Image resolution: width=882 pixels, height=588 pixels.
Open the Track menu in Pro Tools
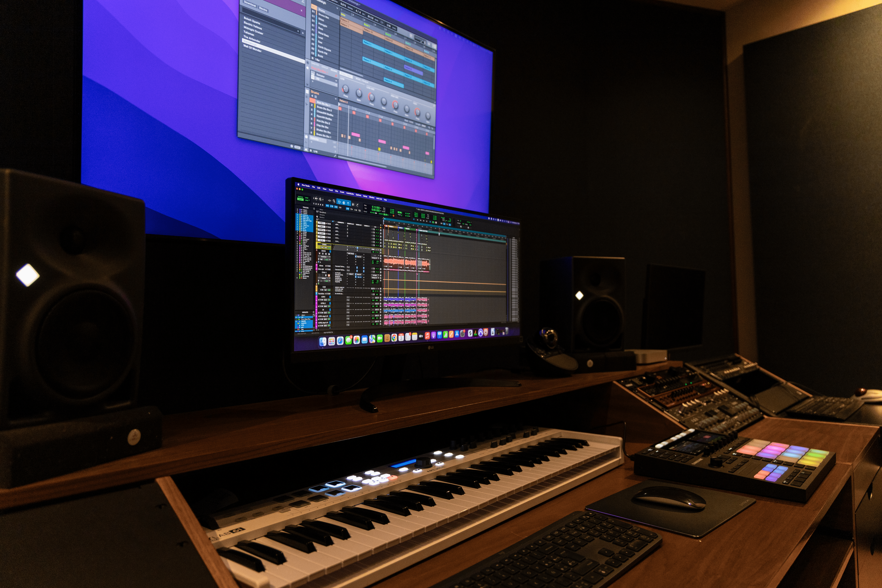[331, 190]
